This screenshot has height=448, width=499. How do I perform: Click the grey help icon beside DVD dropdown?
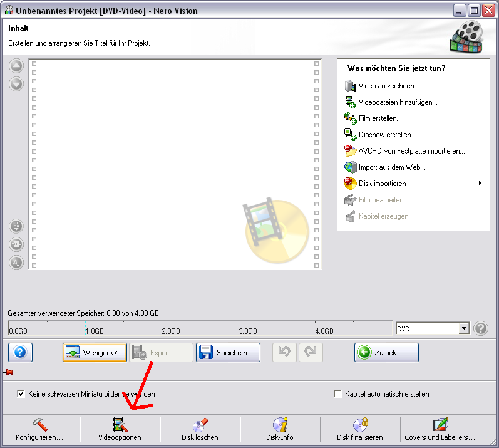(x=481, y=328)
